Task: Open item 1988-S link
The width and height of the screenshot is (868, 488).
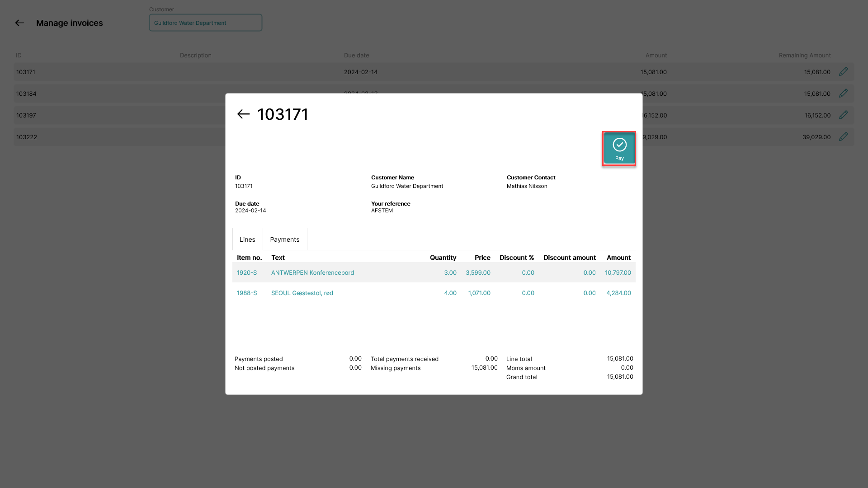Action: pyautogui.click(x=247, y=293)
